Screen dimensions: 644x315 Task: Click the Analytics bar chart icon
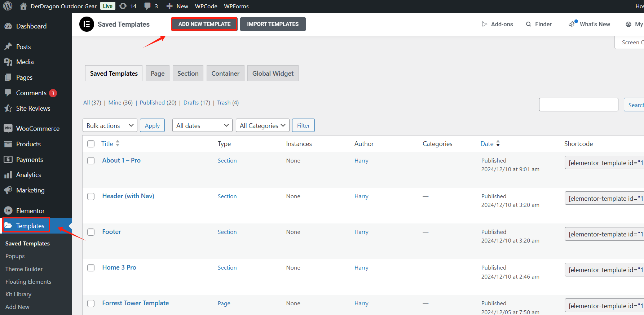[x=8, y=175]
